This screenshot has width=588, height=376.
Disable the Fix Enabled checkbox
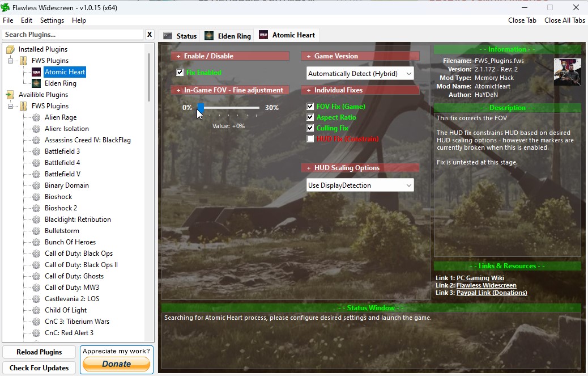tap(180, 73)
